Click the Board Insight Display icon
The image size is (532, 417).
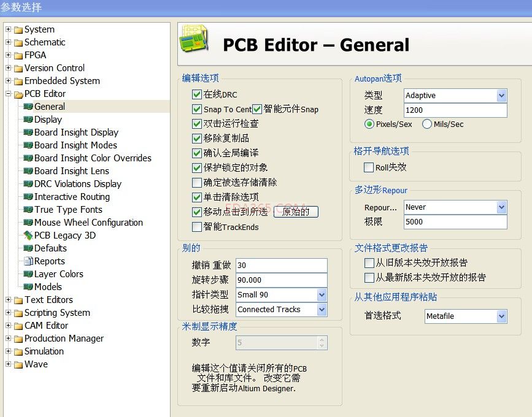pos(28,132)
